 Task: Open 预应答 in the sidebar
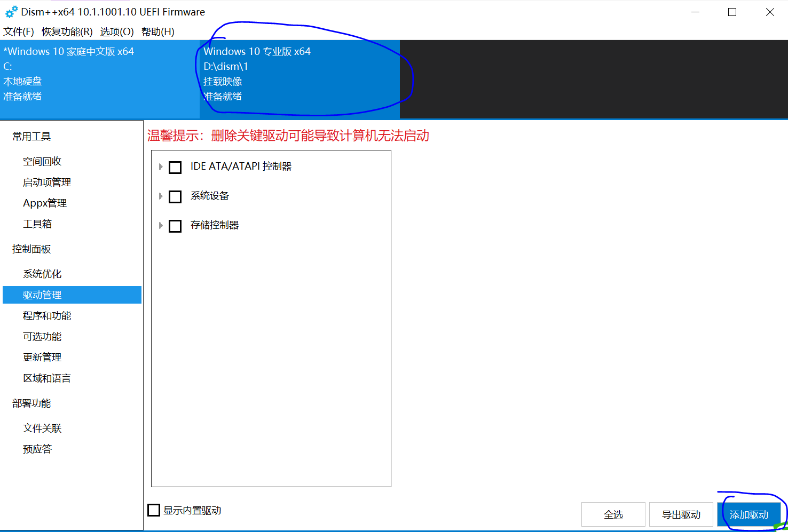click(72, 449)
